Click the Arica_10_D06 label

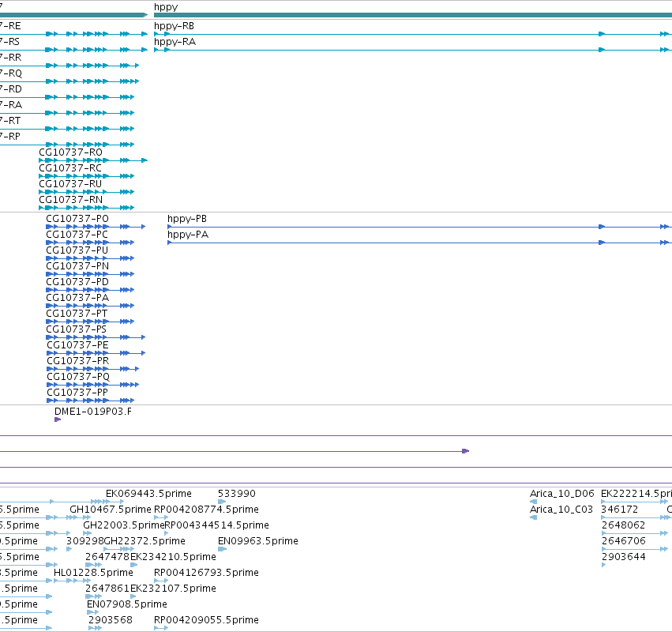coord(562,494)
